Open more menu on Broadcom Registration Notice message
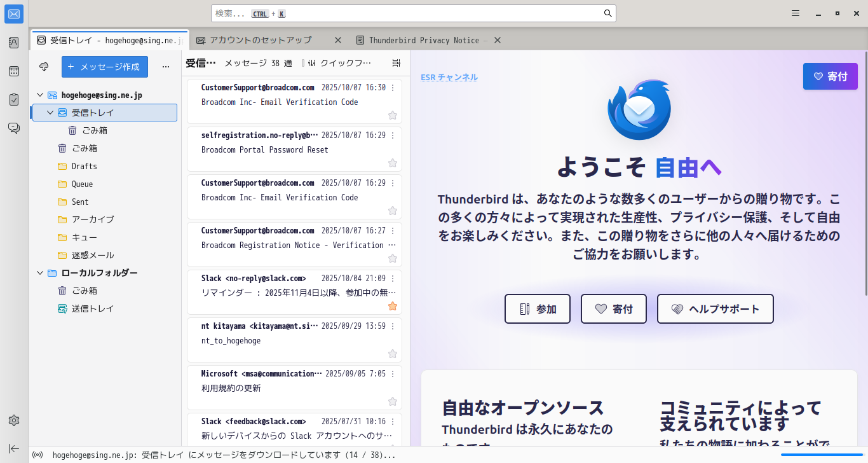Screen dimensions: 868x463 (x=393, y=231)
